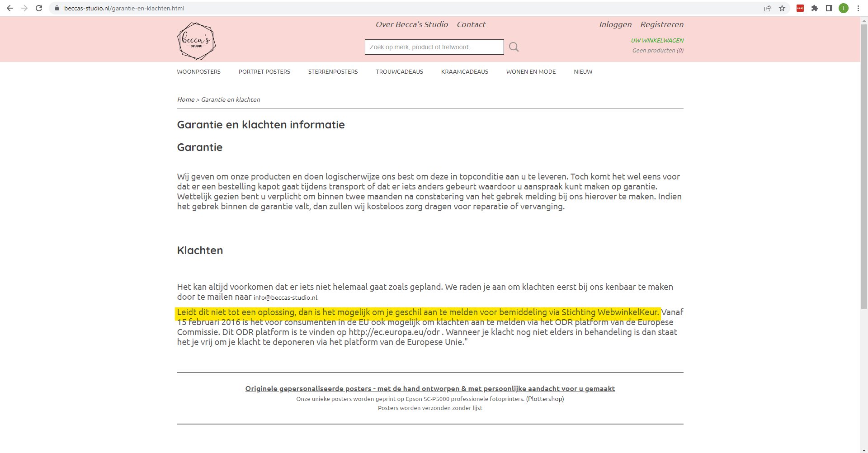The height and width of the screenshot is (453, 868).
Task: Click the green profile avatar
Action: pyautogui.click(x=844, y=8)
